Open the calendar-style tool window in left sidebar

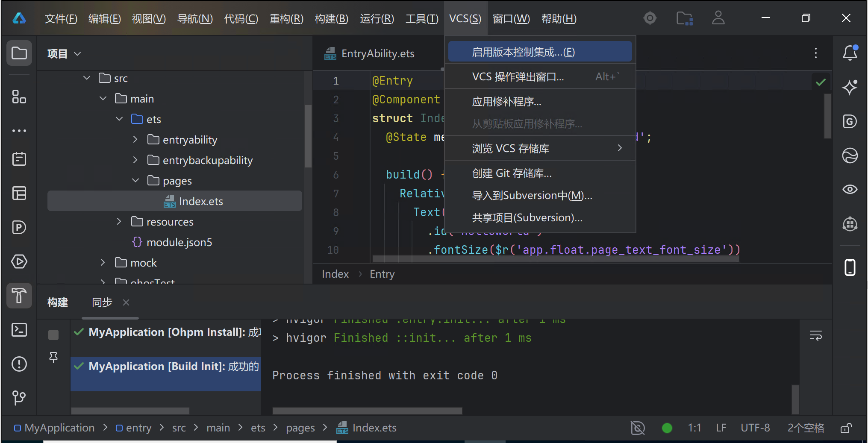(x=19, y=159)
